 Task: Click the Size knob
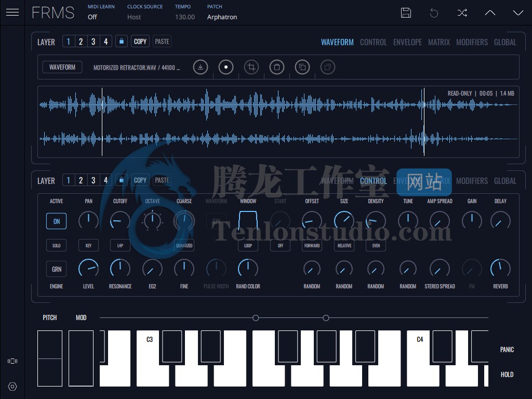point(344,221)
